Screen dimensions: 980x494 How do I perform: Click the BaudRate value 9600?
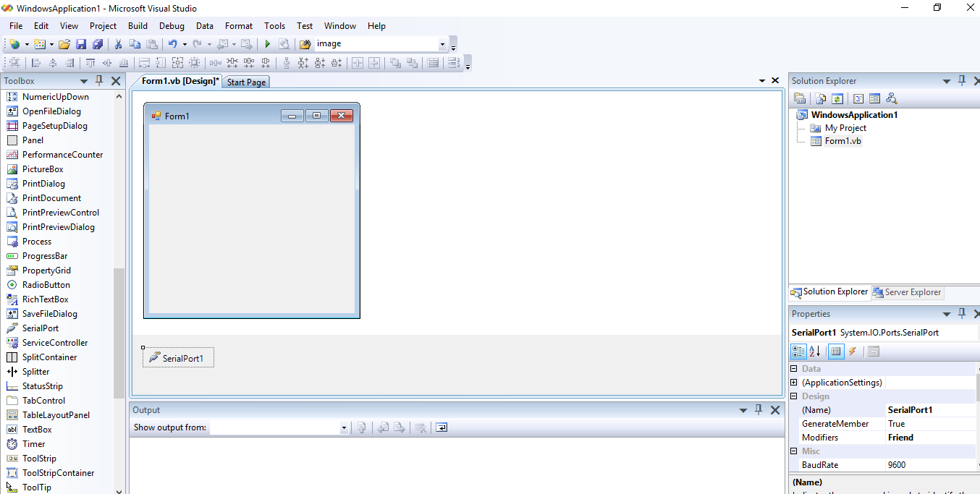coord(931,465)
